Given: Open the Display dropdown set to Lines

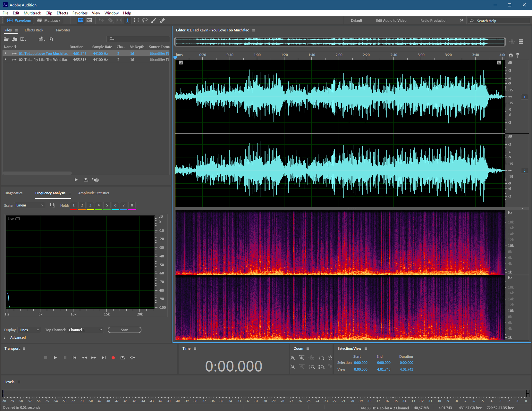Looking at the screenshot, I should click(29, 330).
